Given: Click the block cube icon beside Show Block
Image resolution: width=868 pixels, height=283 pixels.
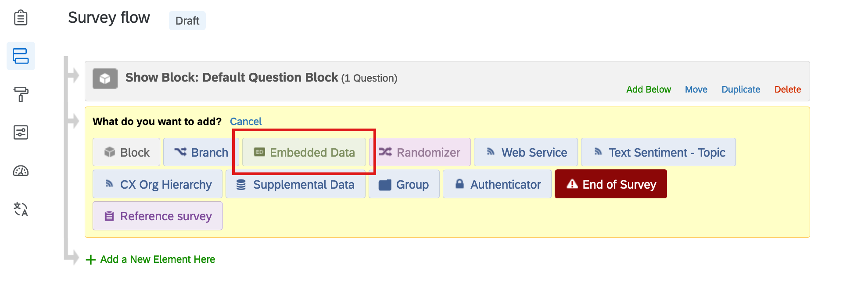Looking at the screenshot, I should 105,79.
